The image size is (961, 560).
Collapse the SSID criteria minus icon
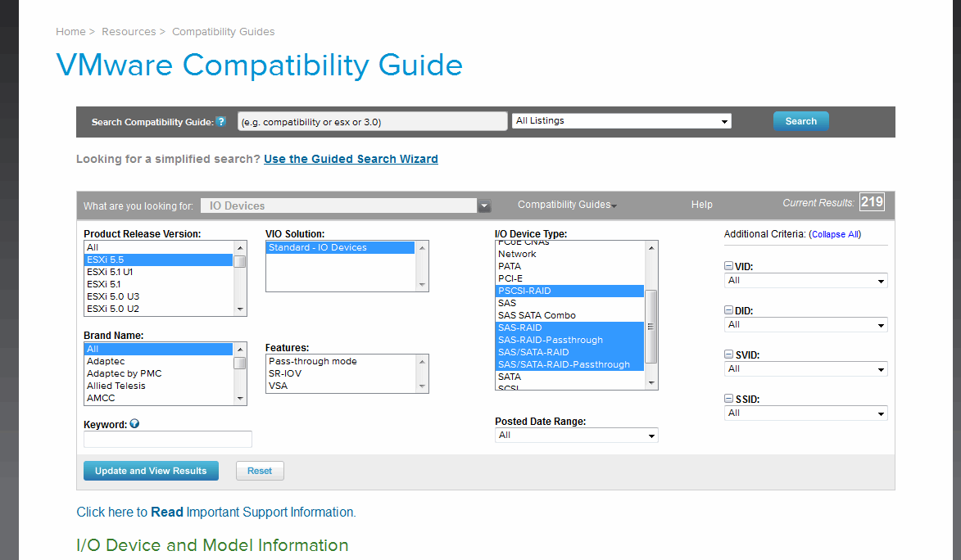click(x=728, y=398)
